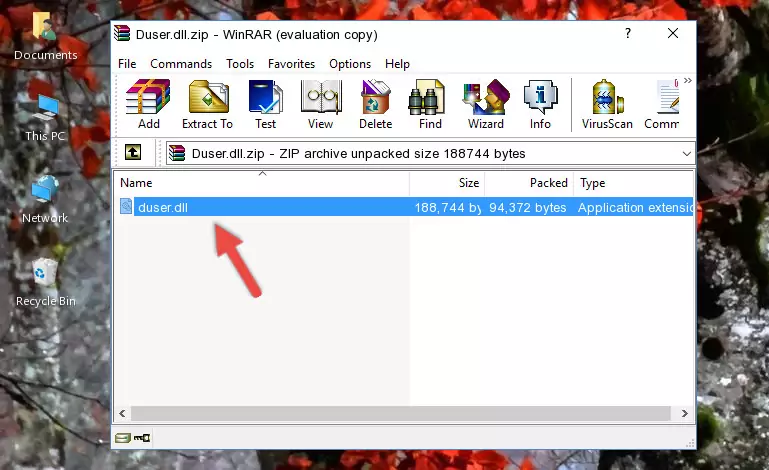The width and height of the screenshot is (769, 470).
Task: Open the File menu
Action: pos(127,64)
